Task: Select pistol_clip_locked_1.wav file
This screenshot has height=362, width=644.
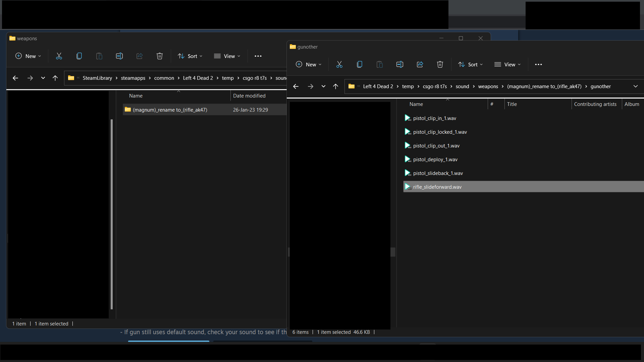Action: tap(440, 132)
